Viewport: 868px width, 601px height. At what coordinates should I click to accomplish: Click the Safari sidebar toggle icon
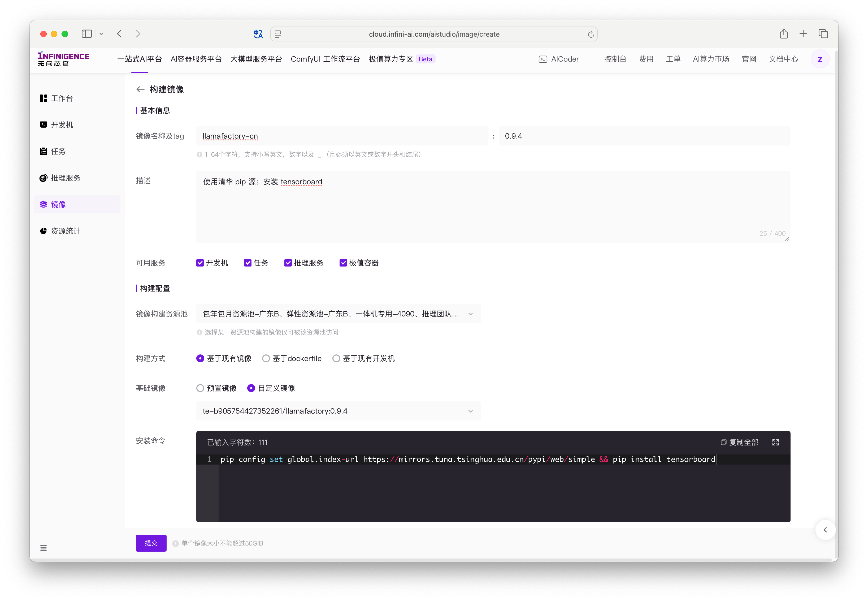pyautogui.click(x=86, y=34)
